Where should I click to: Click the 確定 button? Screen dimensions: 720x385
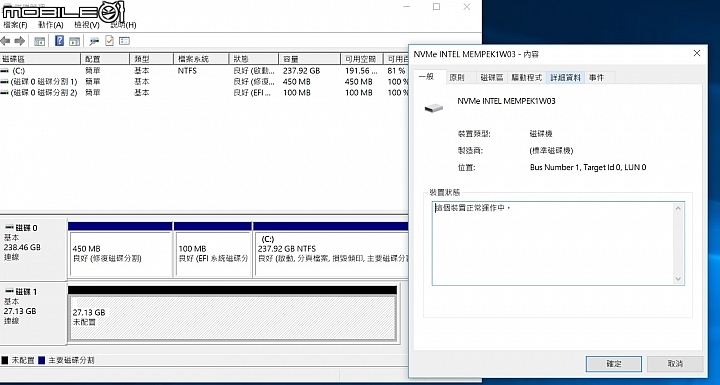tap(613, 364)
